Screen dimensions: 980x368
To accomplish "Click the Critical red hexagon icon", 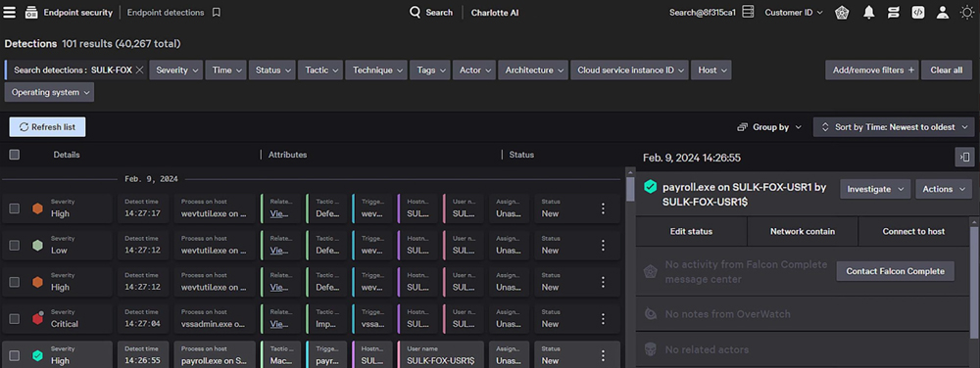I will tap(37, 319).
